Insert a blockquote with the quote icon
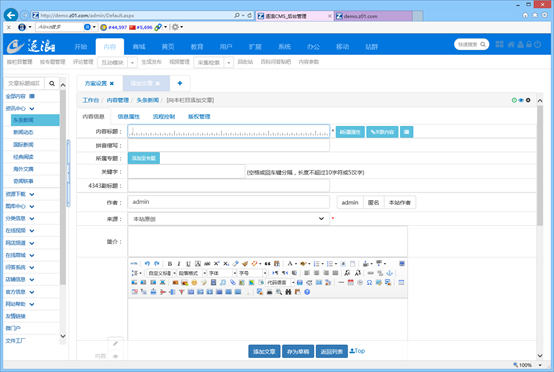This screenshot has width=554, height=372. (267, 264)
